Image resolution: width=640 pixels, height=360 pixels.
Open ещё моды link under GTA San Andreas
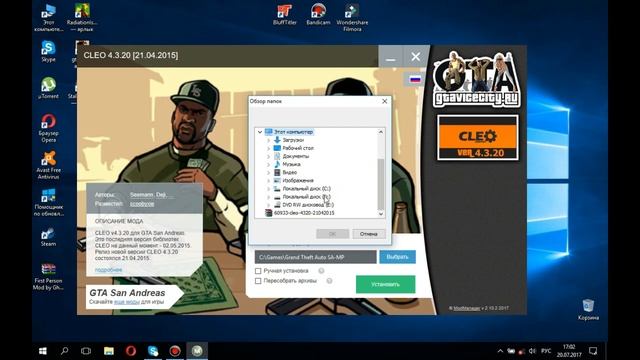[127, 302]
